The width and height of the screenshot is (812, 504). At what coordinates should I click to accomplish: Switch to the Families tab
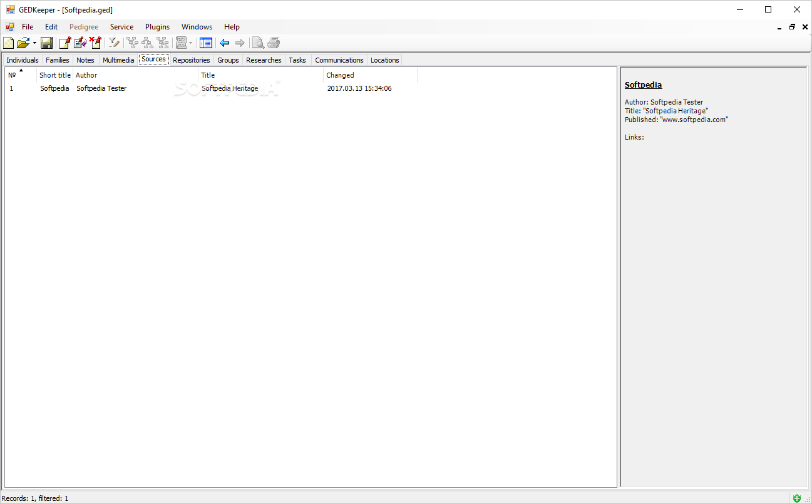[58, 60]
